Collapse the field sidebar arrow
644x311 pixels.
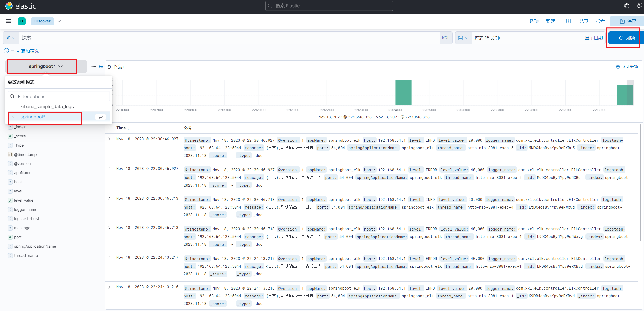pyautogui.click(x=101, y=67)
